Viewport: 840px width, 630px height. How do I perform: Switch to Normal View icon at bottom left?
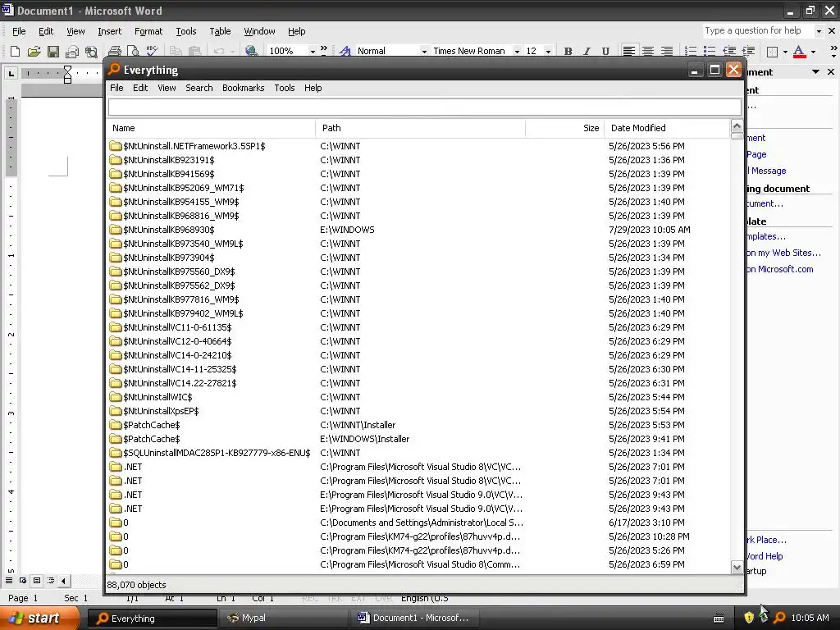click(x=9, y=580)
